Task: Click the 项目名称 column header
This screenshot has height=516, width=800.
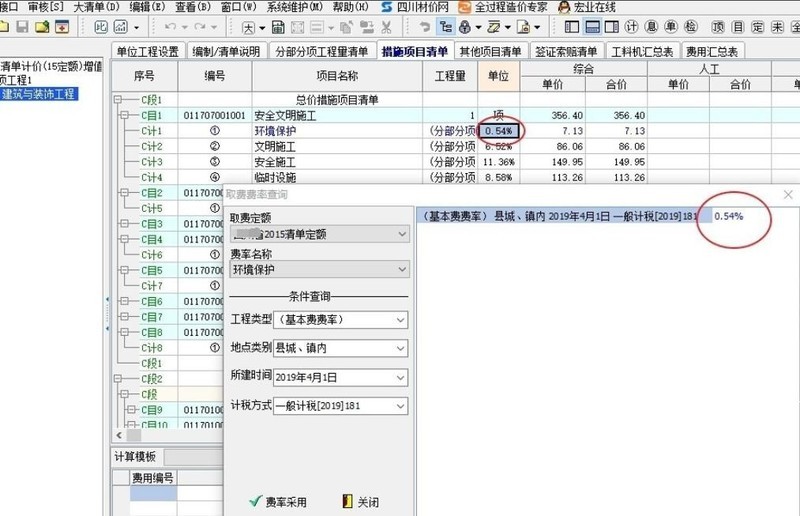Action: tap(337, 76)
